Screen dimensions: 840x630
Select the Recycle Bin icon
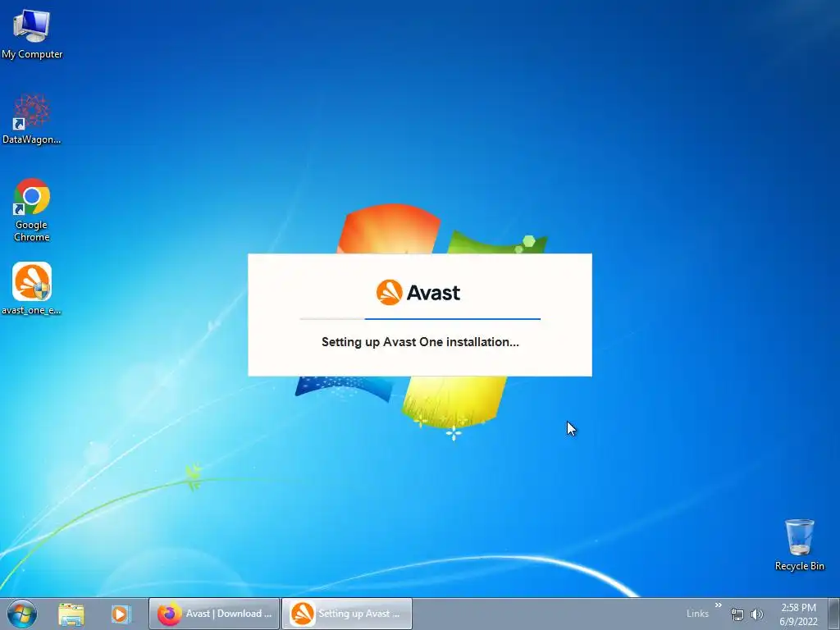(x=799, y=545)
